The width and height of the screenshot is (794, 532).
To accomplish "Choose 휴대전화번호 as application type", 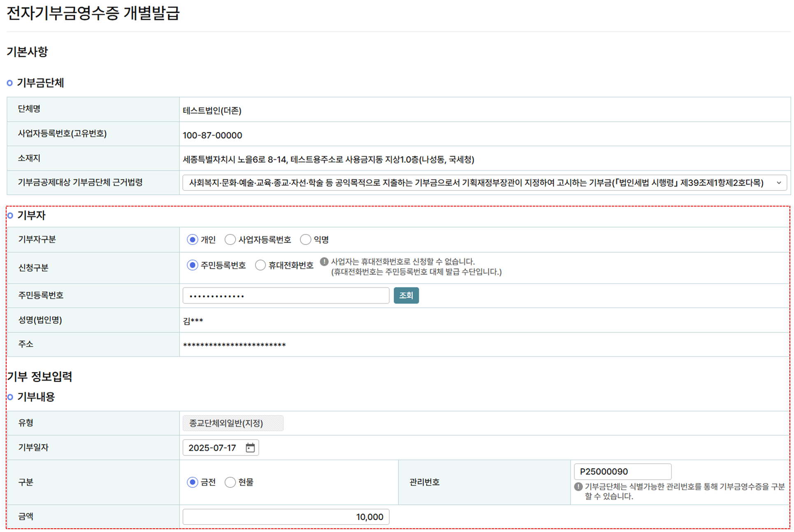I will (260, 265).
